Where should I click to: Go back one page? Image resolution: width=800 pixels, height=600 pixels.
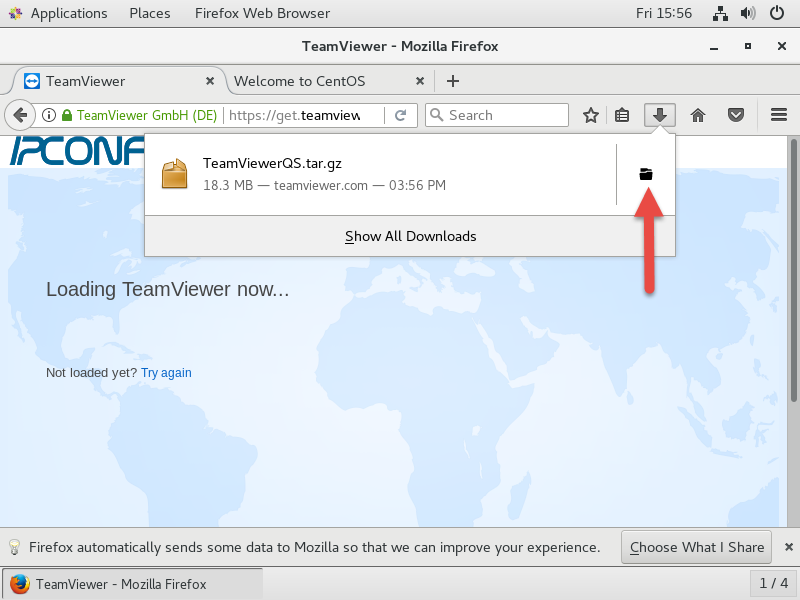20,115
